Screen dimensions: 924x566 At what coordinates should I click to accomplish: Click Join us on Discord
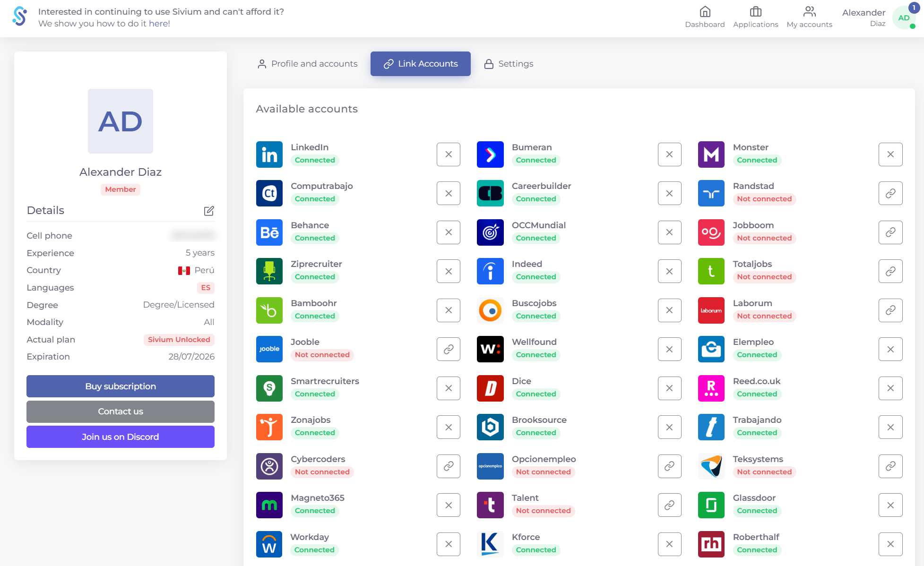pos(121,437)
